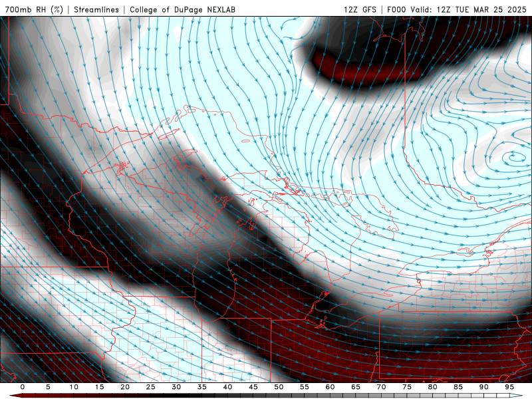The image size is (532, 399).
Task: Click the 15 label on the color scale
Action: pyautogui.click(x=99, y=387)
